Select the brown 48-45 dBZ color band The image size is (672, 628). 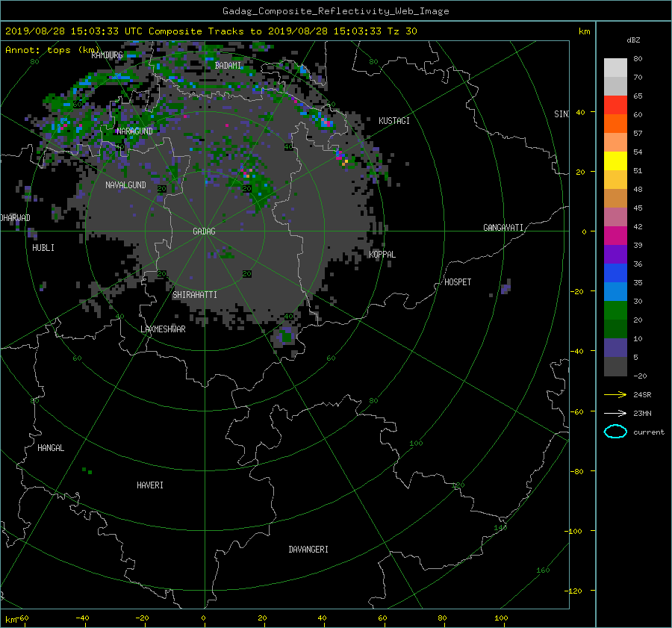(x=615, y=199)
